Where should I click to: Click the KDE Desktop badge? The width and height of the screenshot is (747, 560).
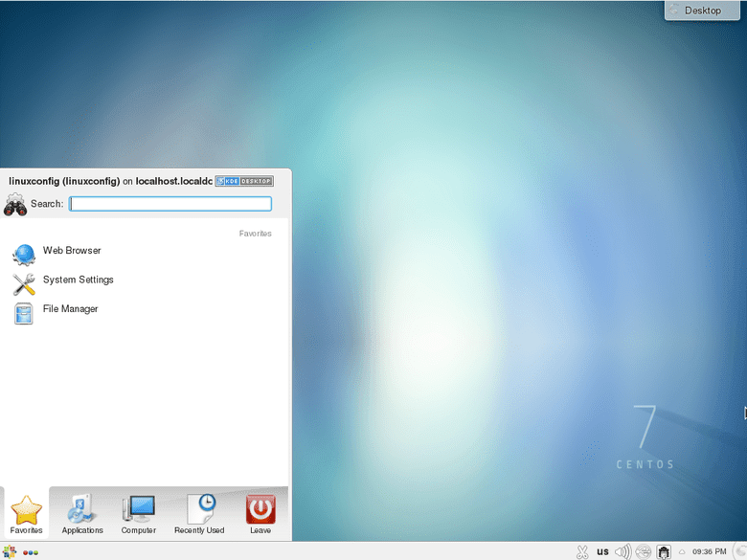click(x=244, y=181)
